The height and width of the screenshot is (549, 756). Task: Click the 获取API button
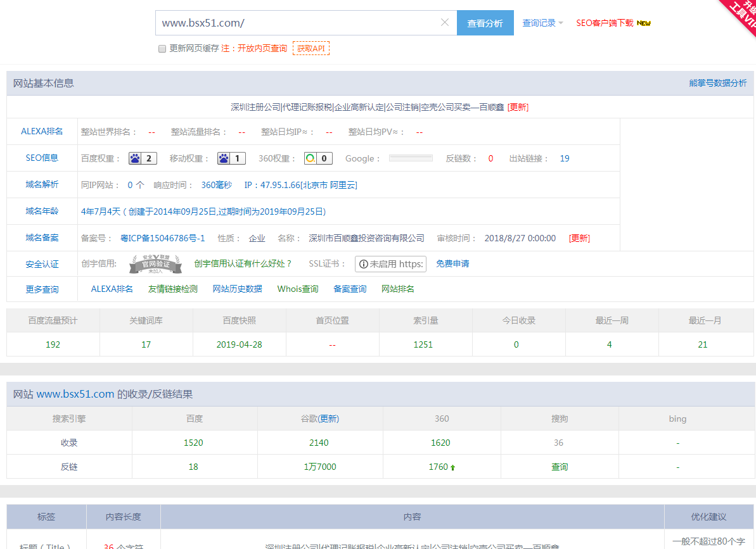(x=311, y=48)
